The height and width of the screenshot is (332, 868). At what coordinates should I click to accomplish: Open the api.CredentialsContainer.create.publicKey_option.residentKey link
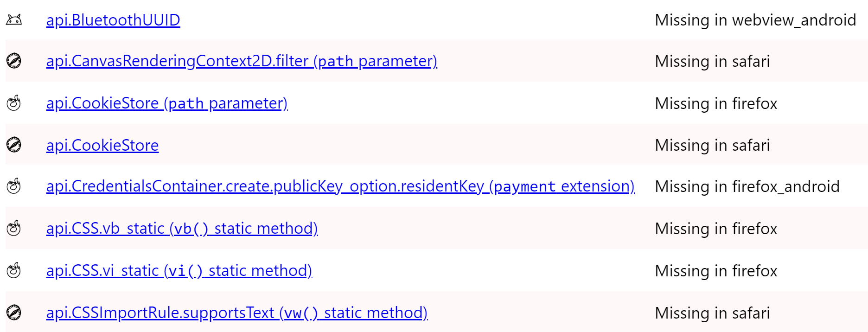click(340, 186)
